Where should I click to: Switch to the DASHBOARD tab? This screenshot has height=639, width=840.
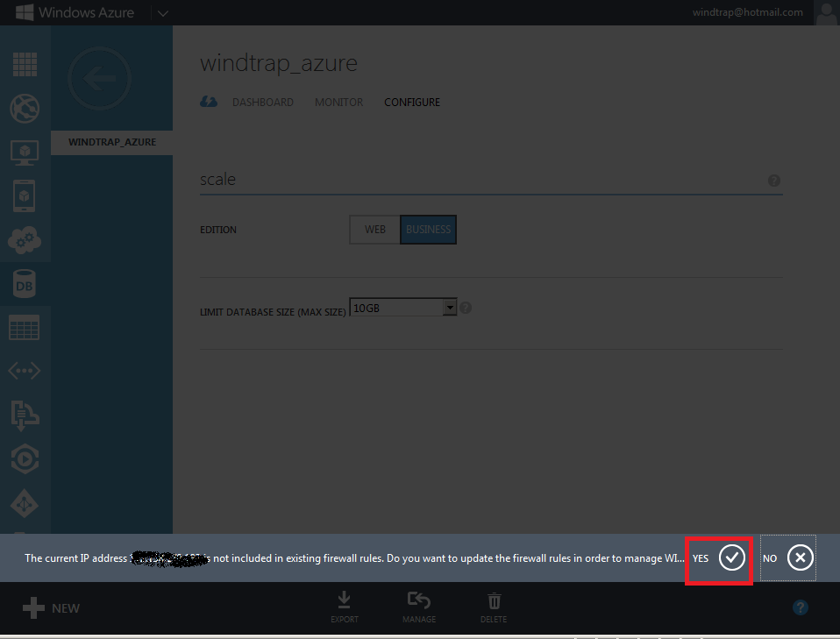click(x=262, y=102)
